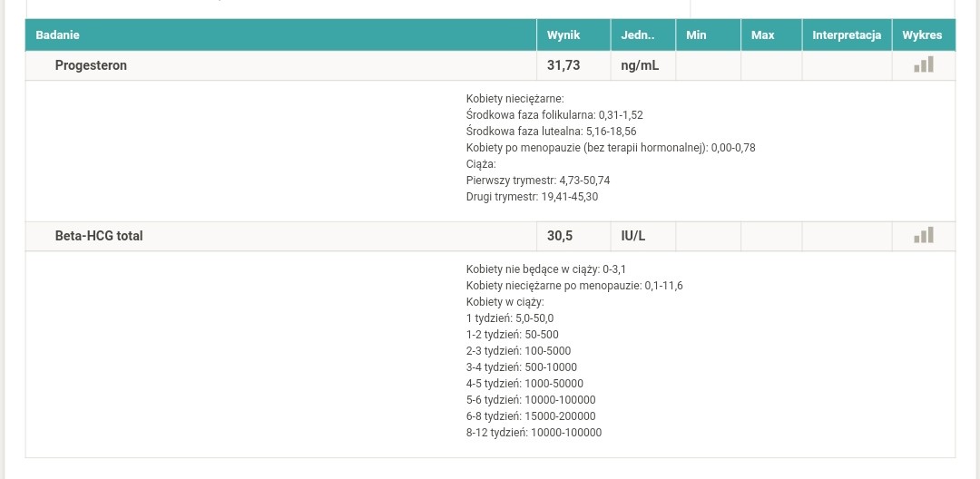Click the empty Interpretacja cell for Progesteron
The image size is (980, 479).
click(846, 66)
